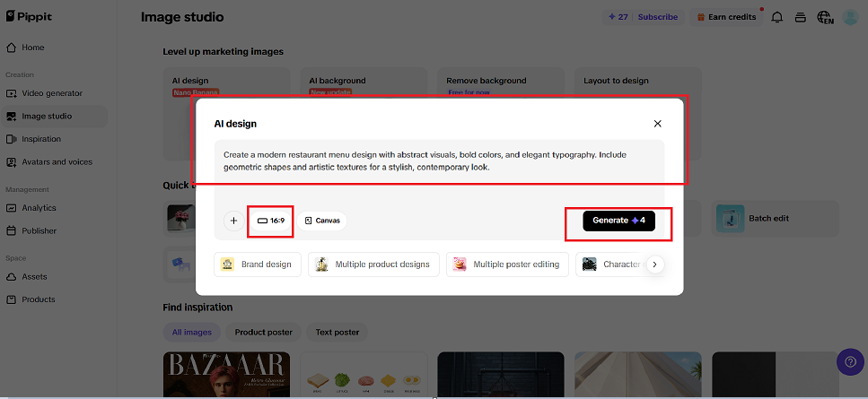The width and height of the screenshot is (868, 399).
Task: Open Home in the sidebar
Action: click(x=54, y=48)
